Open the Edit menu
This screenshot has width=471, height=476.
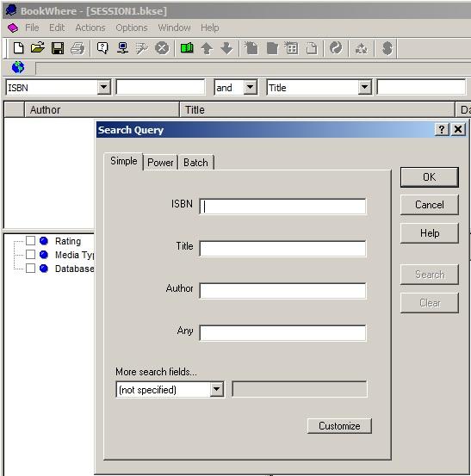(x=57, y=28)
